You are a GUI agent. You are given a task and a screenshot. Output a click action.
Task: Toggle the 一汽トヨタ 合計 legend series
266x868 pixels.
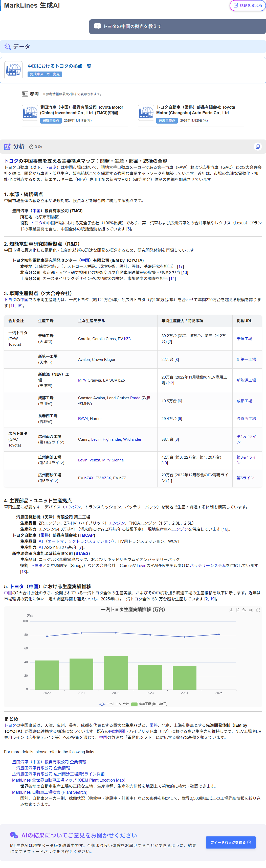pos(114,704)
